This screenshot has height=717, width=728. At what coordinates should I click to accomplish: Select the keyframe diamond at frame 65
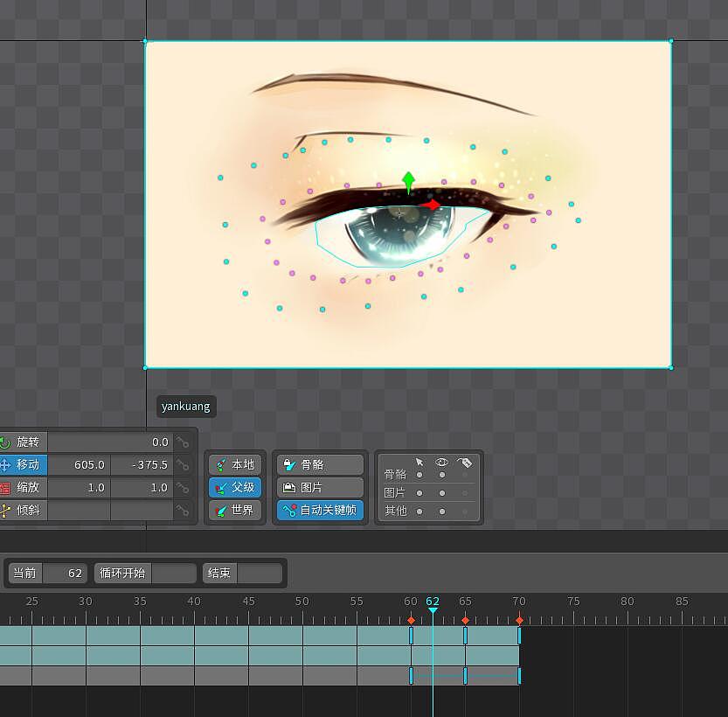pos(465,621)
